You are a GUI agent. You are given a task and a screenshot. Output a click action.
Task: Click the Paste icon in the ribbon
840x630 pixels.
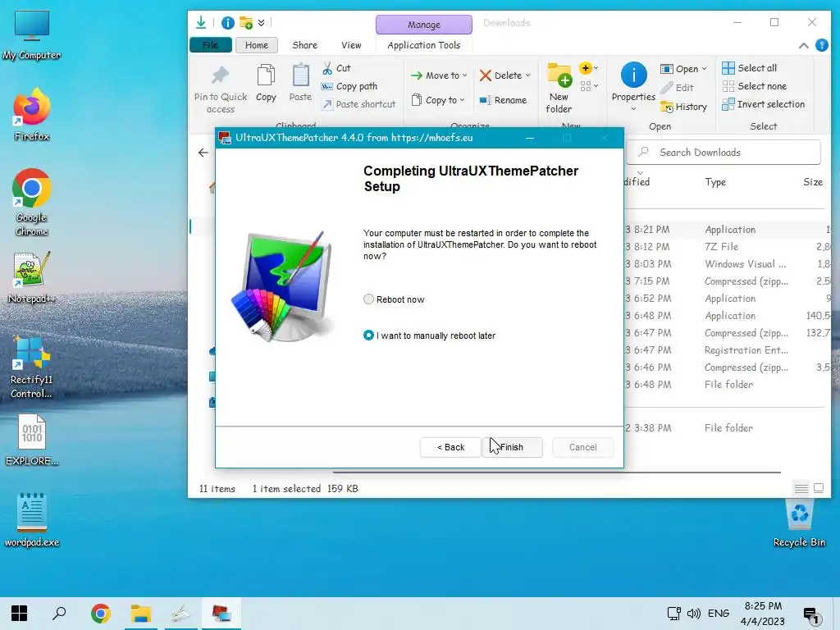(x=300, y=75)
